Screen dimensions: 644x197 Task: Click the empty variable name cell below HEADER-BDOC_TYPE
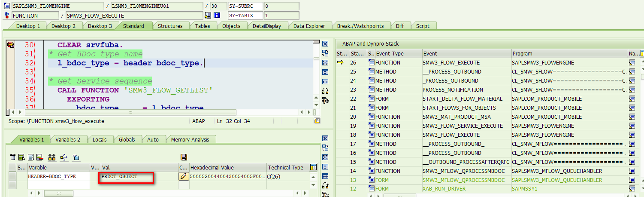tap(58, 185)
